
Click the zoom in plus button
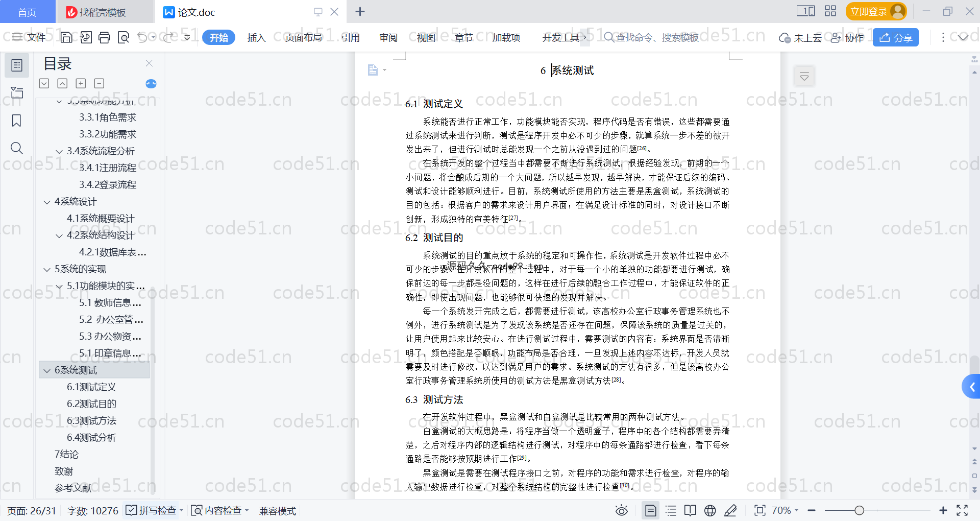943,510
